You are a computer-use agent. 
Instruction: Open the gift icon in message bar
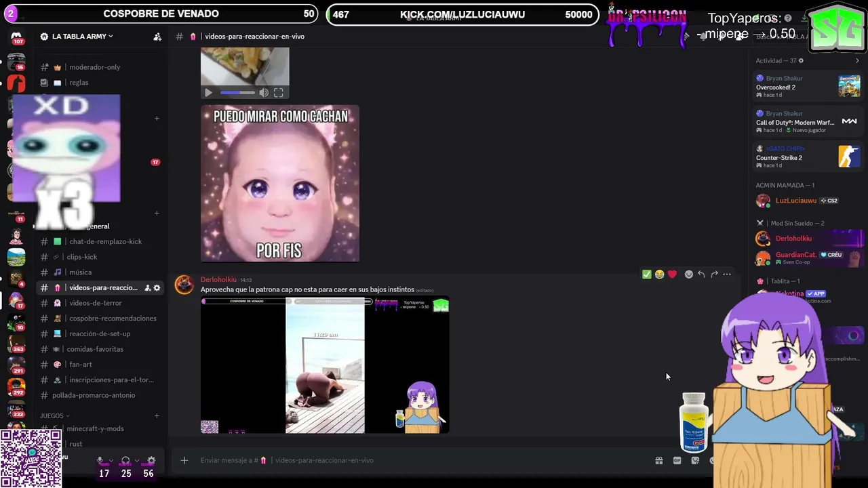(x=658, y=460)
